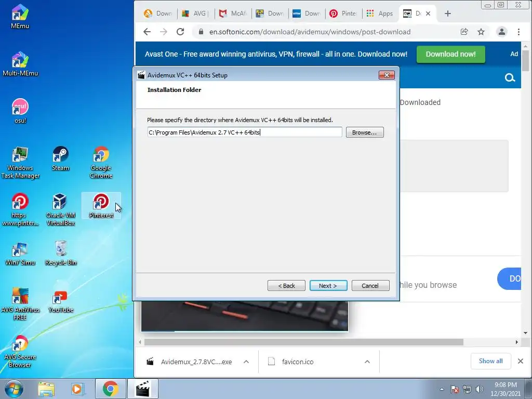Image resolution: width=532 pixels, height=399 pixels.
Task: Open the Windows Start menu orb
Action: point(14,389)
